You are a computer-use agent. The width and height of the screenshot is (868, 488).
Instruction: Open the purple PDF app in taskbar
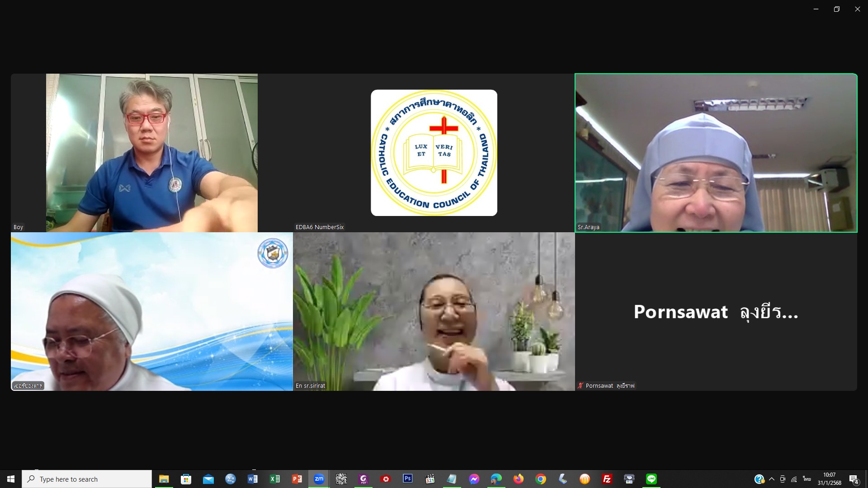click(x=363, y=479)
